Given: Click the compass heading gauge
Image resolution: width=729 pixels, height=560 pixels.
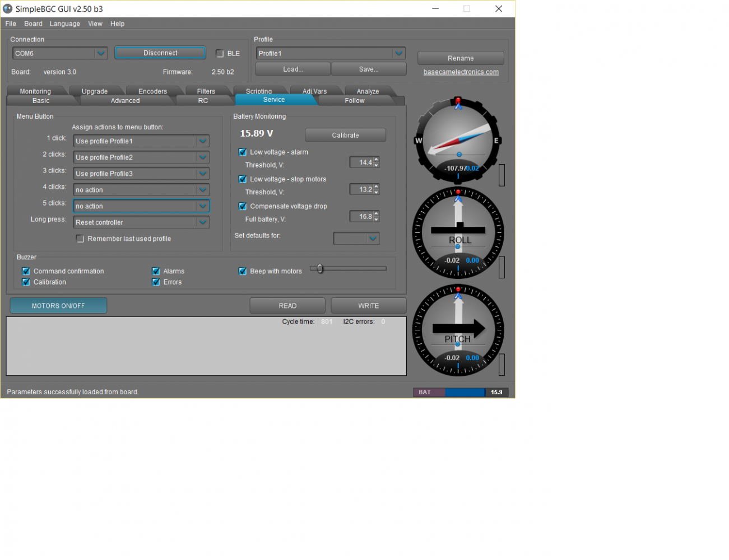Looking at the screenshot, I should click(x=458, y=140).
